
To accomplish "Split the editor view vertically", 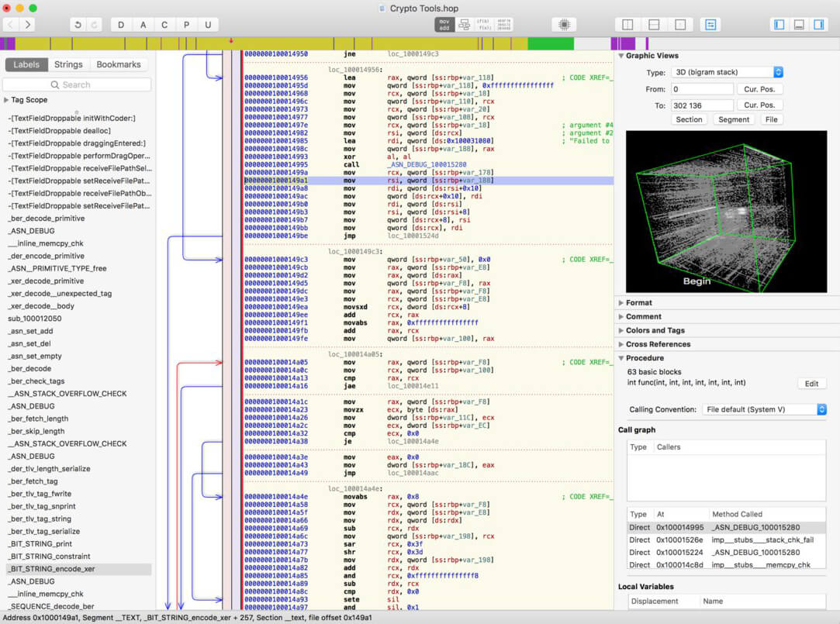I will click(x=627, y=25).
